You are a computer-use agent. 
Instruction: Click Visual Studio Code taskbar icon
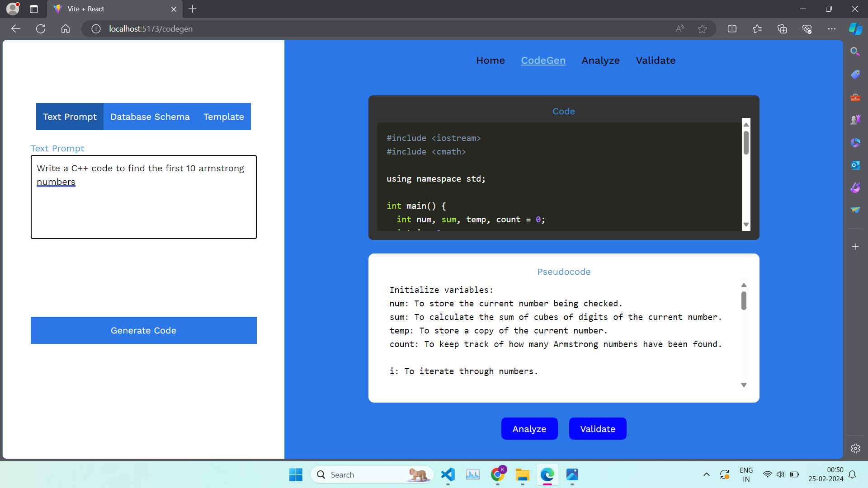(x=448, y=474)
